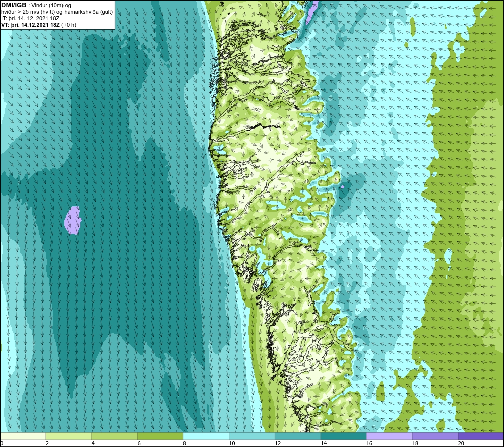Click the green 4–6 m/s legend swatch
The width and height of the screenshot is (504, 447).
pyautogui.click(x=114, y=436)
